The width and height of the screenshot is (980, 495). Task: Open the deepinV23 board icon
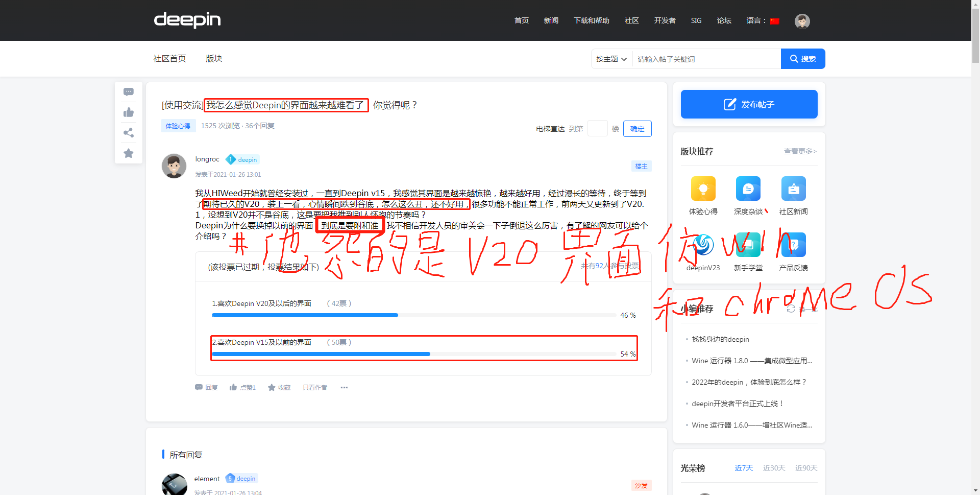[703, 245]
